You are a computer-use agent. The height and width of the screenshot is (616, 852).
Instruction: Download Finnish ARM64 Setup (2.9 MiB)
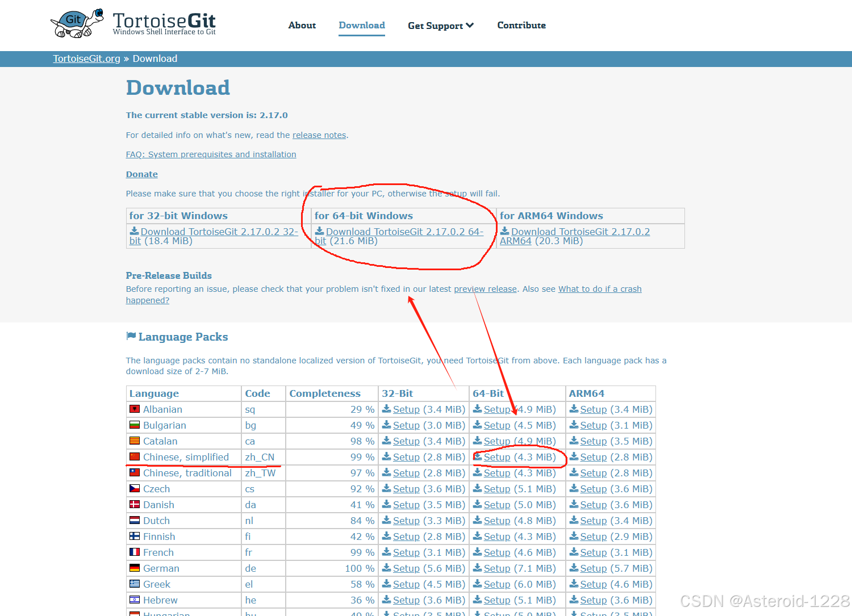[594, 537]
